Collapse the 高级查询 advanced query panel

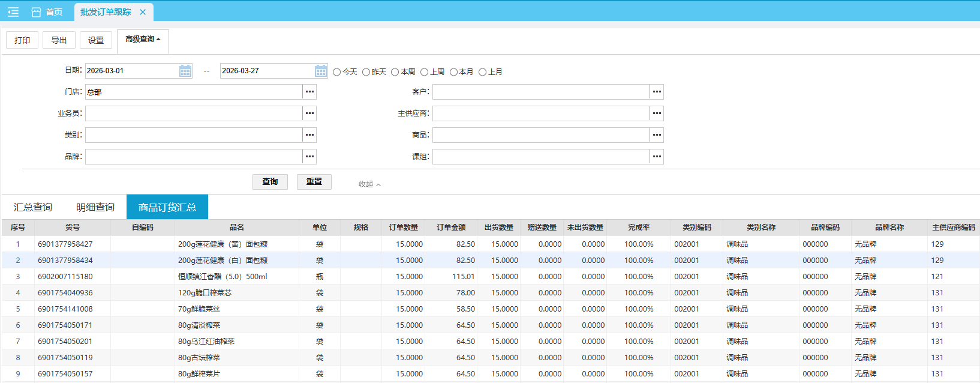click(143, 40)
